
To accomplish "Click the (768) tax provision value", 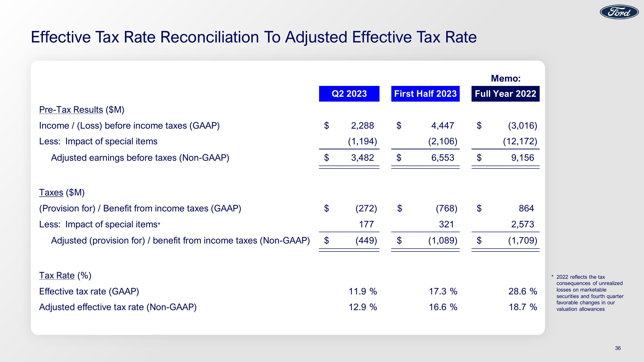I will [x=446, y=208].
